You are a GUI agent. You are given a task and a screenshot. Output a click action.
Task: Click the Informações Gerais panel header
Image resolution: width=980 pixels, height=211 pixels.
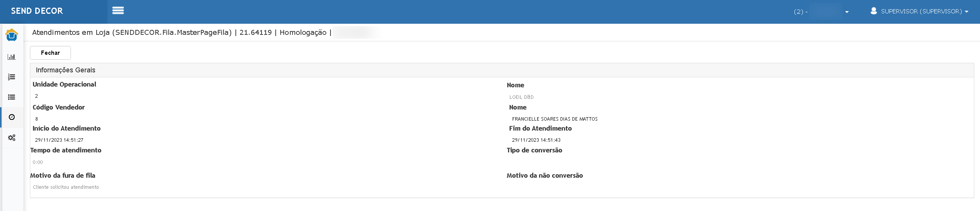[502, 70]
